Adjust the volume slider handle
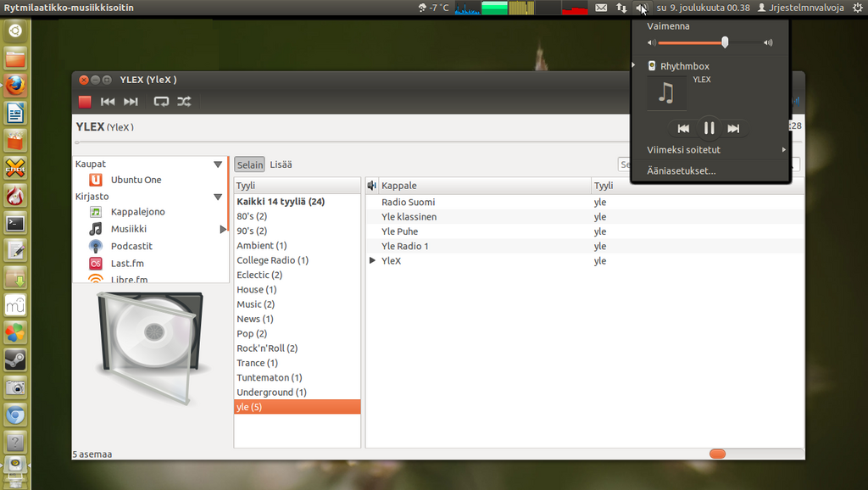Screen dimensions: 868x490 (x=725, y=42)
